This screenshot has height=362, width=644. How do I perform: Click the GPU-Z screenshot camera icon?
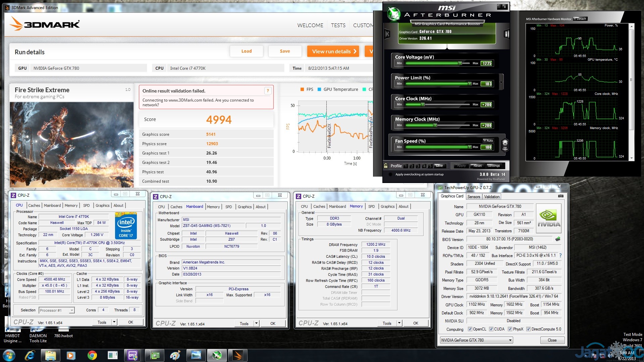click(x=560, y=196)
